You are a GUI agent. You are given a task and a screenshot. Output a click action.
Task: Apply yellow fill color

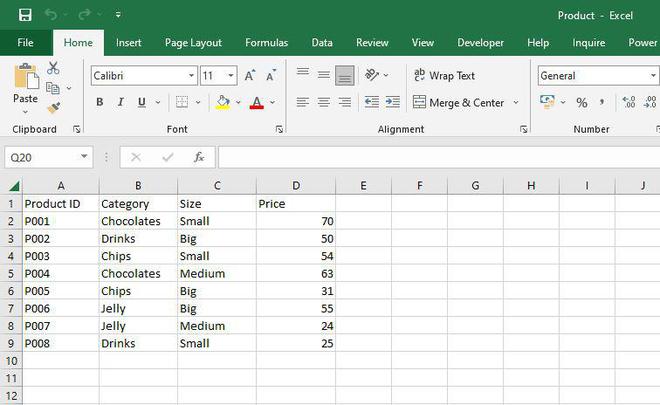pos(223,102)
